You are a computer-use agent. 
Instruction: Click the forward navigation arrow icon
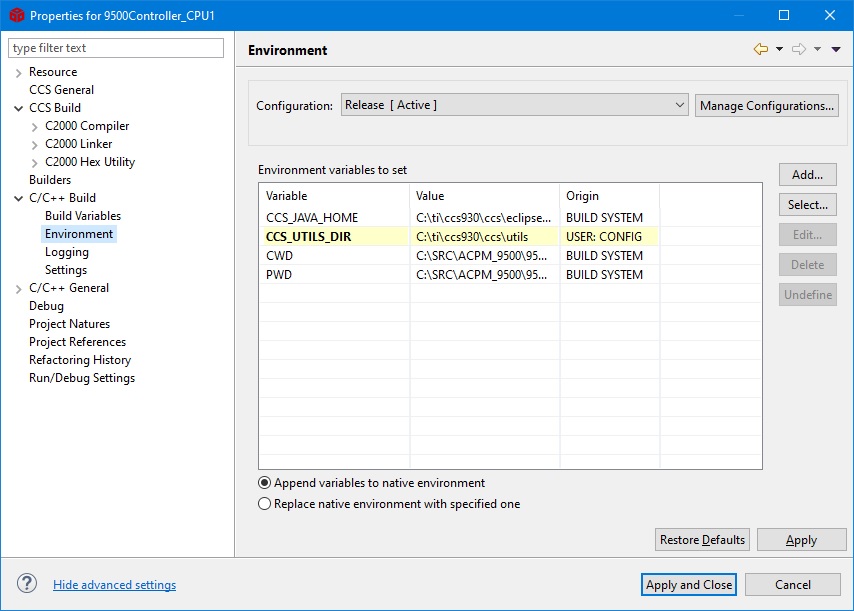[x=798, y=49]
